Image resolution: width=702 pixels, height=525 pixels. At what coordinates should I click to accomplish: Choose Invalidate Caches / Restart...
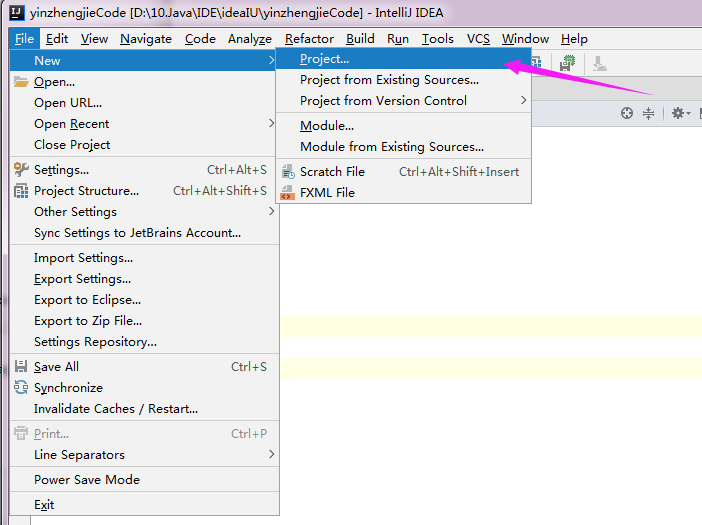click(144, 409)
